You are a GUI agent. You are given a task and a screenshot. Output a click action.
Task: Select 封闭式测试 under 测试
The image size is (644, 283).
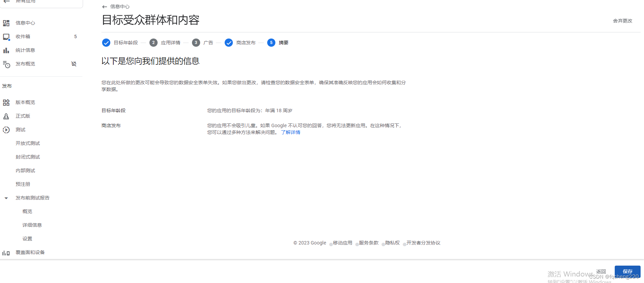28,157
